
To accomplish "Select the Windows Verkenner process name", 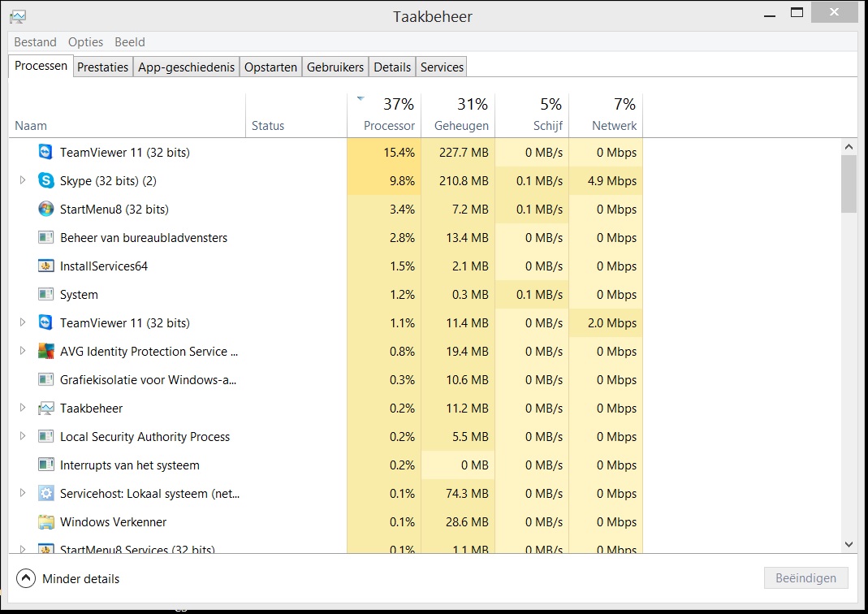I will (x=114, y=522).
